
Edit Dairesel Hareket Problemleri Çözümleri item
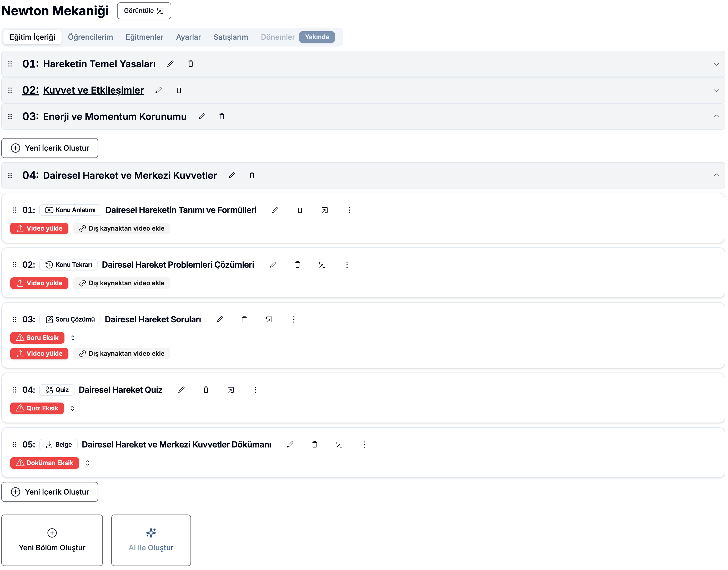[273, 265]
